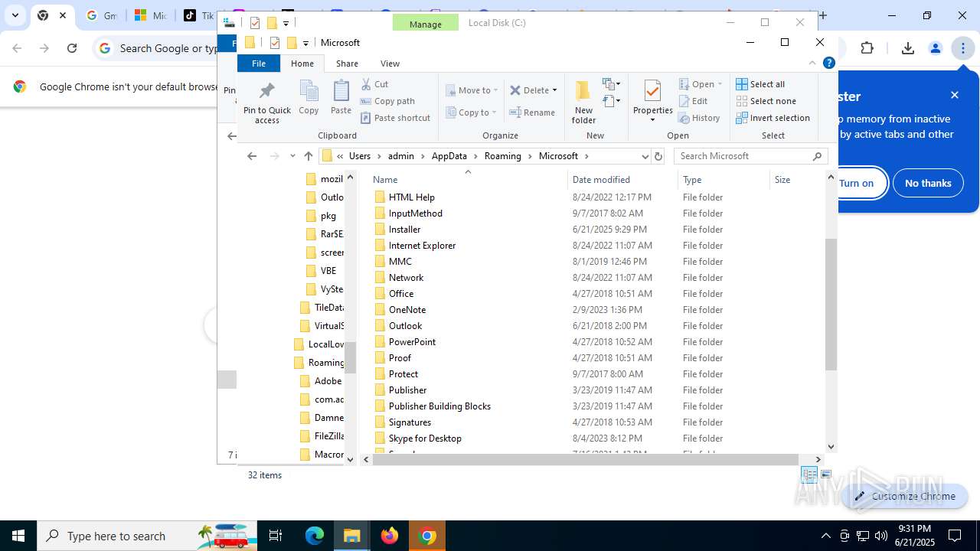Click Roaming in the address breadcrumb
The height and width of the screenshot is (551, 980).
coord(503,156)
